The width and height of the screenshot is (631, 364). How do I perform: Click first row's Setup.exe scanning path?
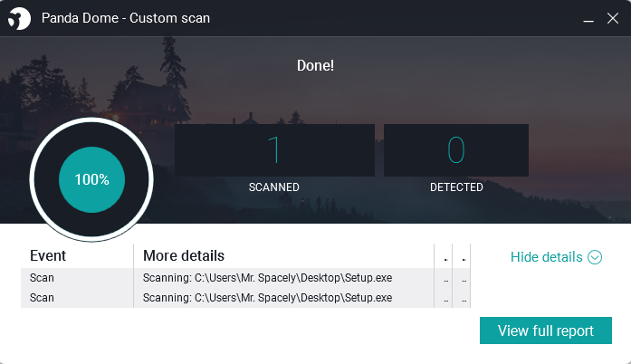pos(267,277)
